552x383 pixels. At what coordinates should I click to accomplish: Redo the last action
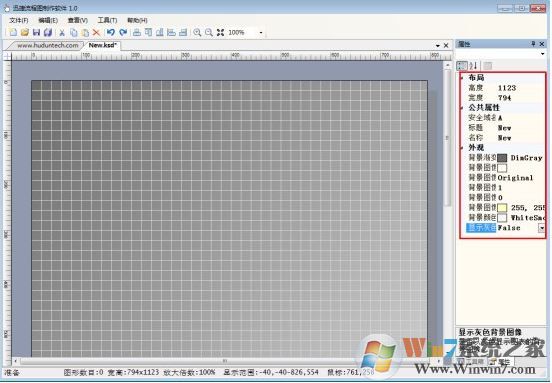coord(123,33)
